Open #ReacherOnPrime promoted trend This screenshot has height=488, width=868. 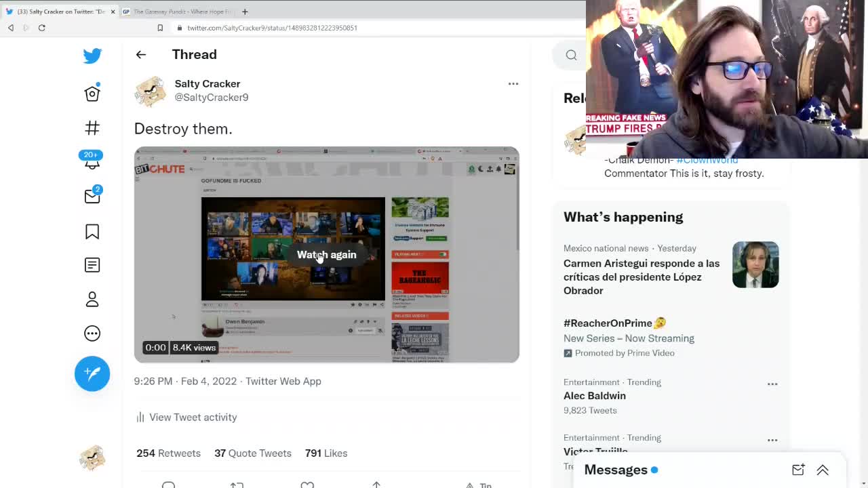click(614, 323)
